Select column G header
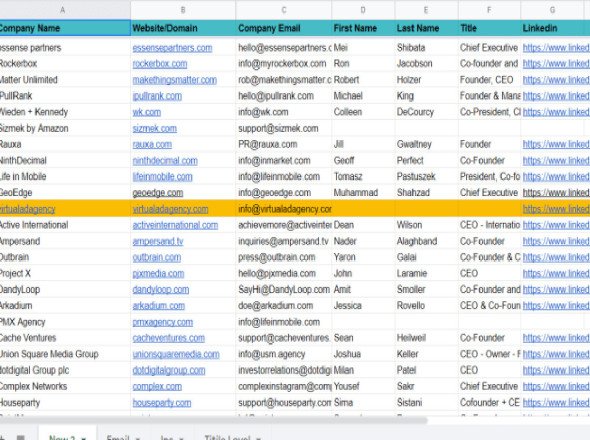This screenshot has height=440, width=590. 552,10
